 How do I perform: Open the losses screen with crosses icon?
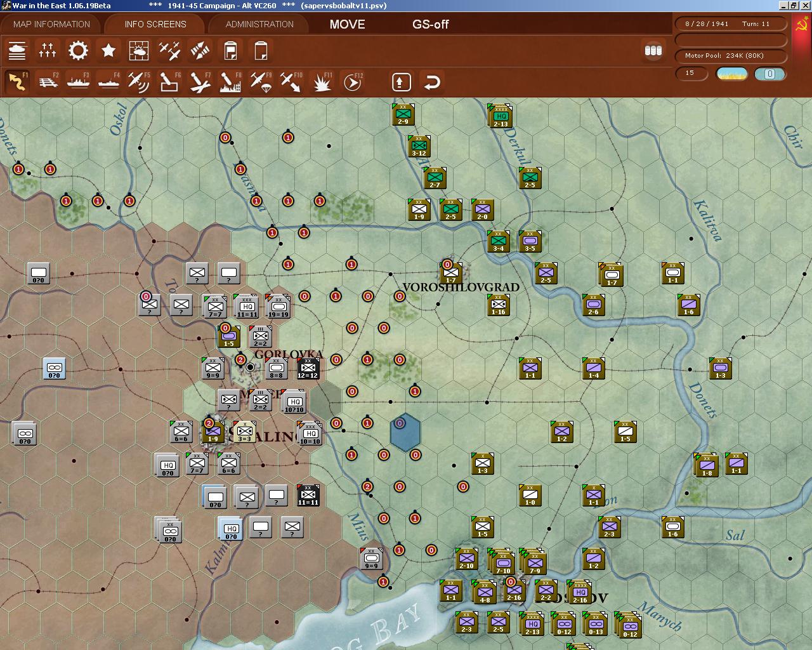pos(48,50)
